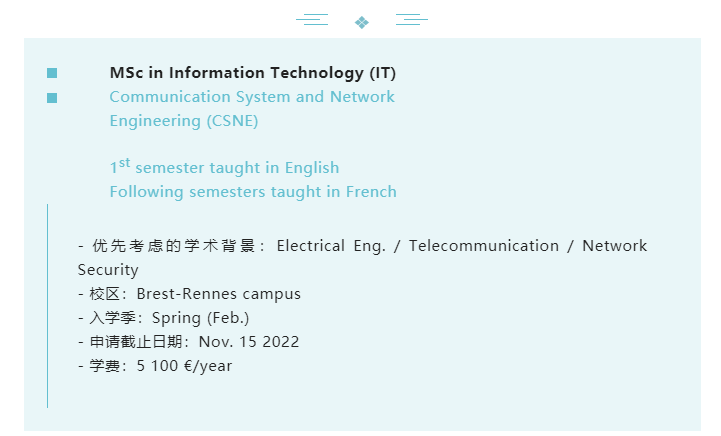Click the 5 100 €/year tuition text
The height and width of the screenshot is (436, 721).
[184, 366]
